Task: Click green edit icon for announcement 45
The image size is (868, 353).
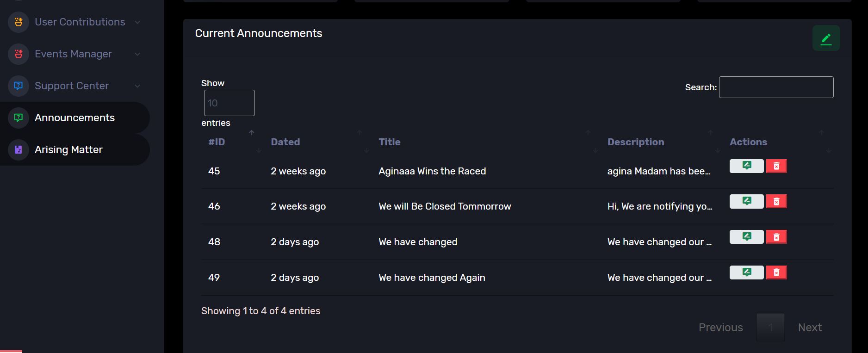Action: (746, 166)
